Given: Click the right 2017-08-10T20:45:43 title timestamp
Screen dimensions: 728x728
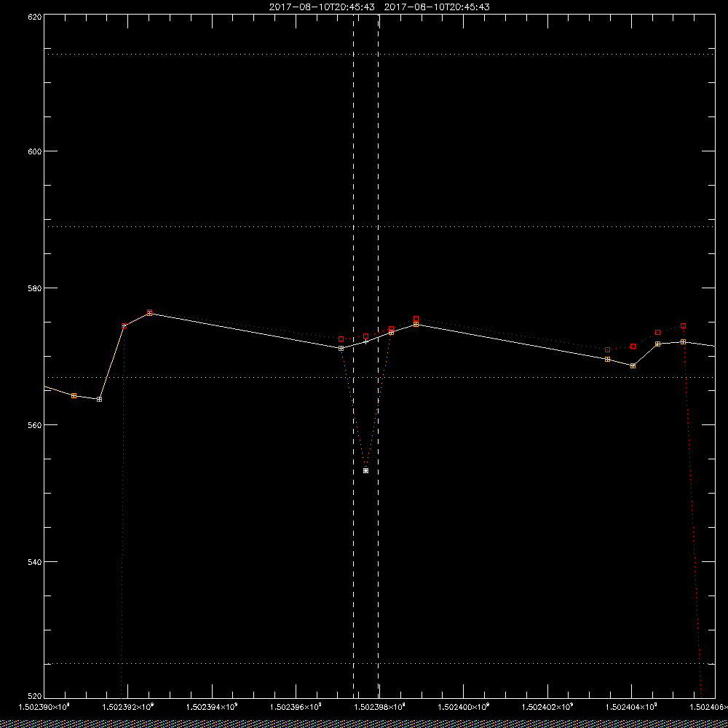Looking at the screenshot, I should 437,7.
